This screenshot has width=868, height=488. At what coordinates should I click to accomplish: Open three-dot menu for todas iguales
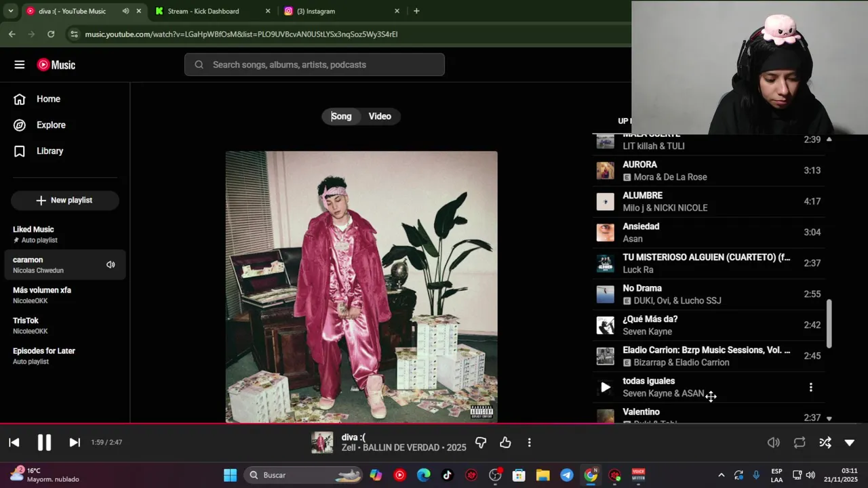pos(810,387)
